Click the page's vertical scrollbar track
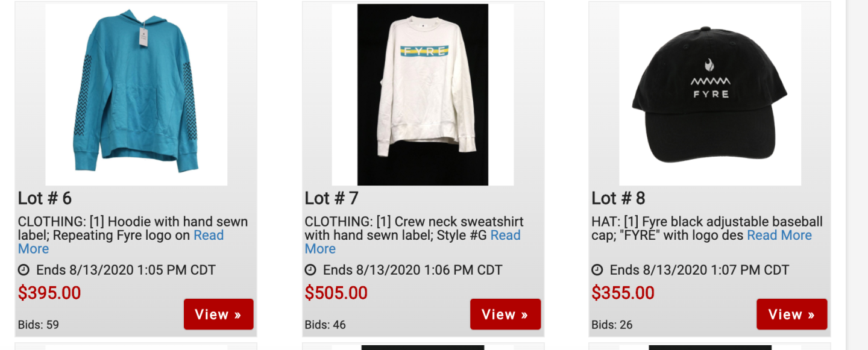This screenshot has width=868, height=350. point(857,175)
